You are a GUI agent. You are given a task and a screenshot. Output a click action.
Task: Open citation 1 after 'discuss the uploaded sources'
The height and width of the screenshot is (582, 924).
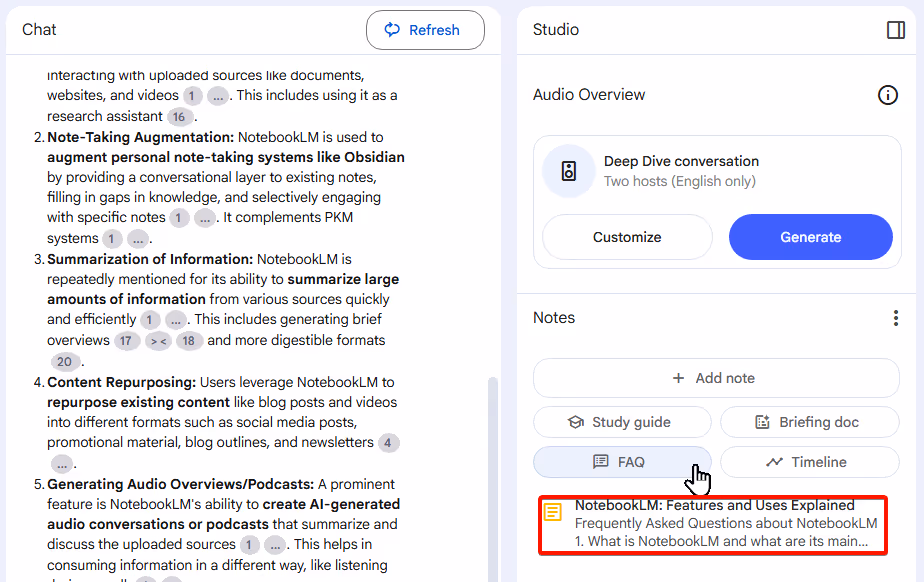(x=249, y=545)
